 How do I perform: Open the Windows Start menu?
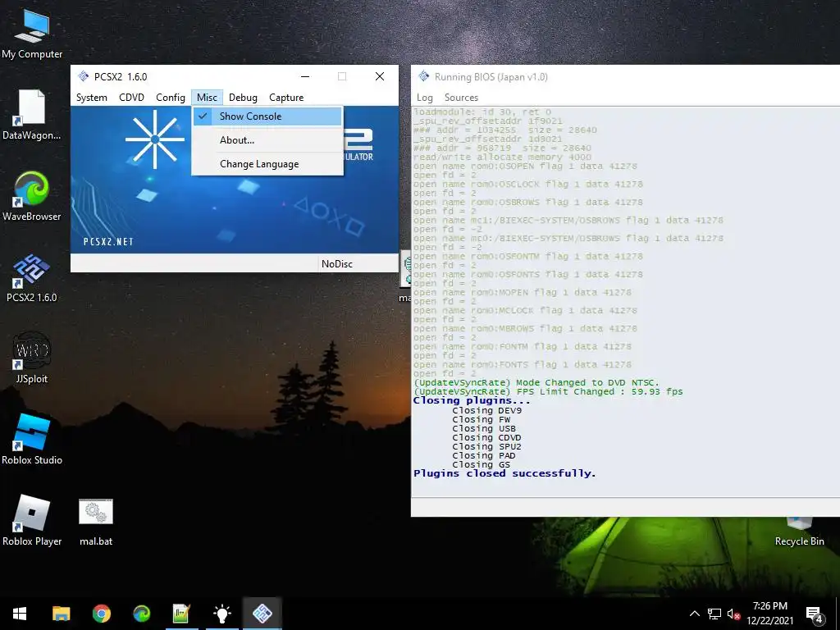pos(20,614)
